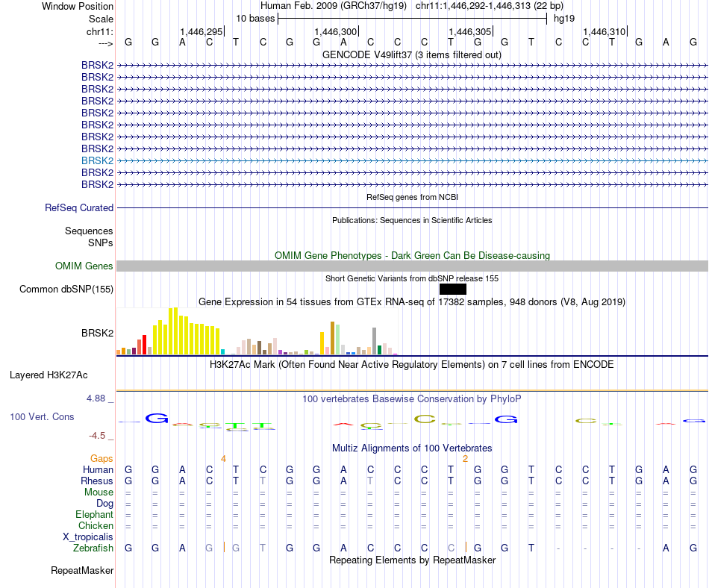Click the 1,446,310 position marker
Viewport: 709px width, 588px height.
tap(605, 31)
